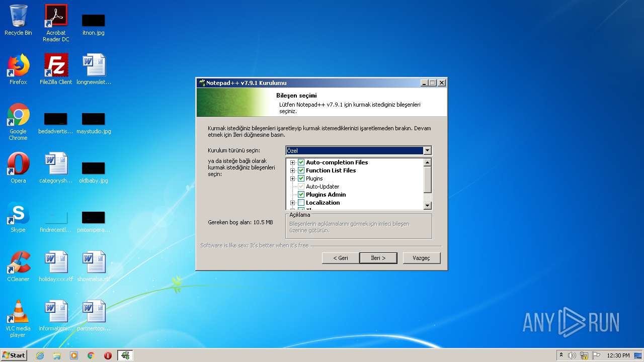Click the volume speaker tray icon
The width and height of the screenshot is (644, 362).
pos(572,355)
